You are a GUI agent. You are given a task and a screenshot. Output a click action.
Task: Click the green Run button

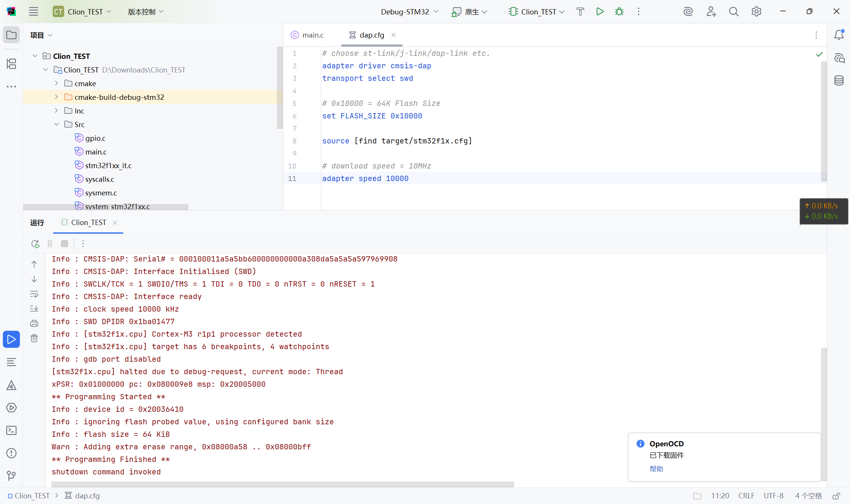click(600, 11)
